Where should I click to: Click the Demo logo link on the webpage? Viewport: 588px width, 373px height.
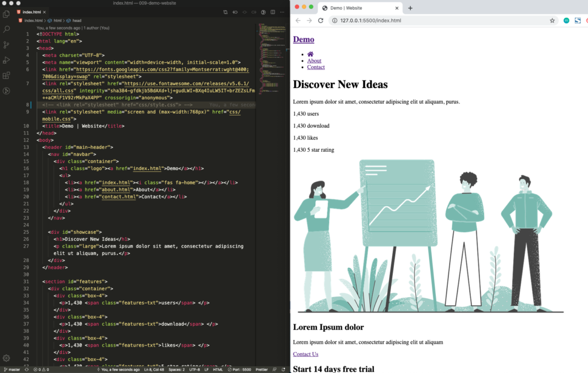[x=303, y=40]
